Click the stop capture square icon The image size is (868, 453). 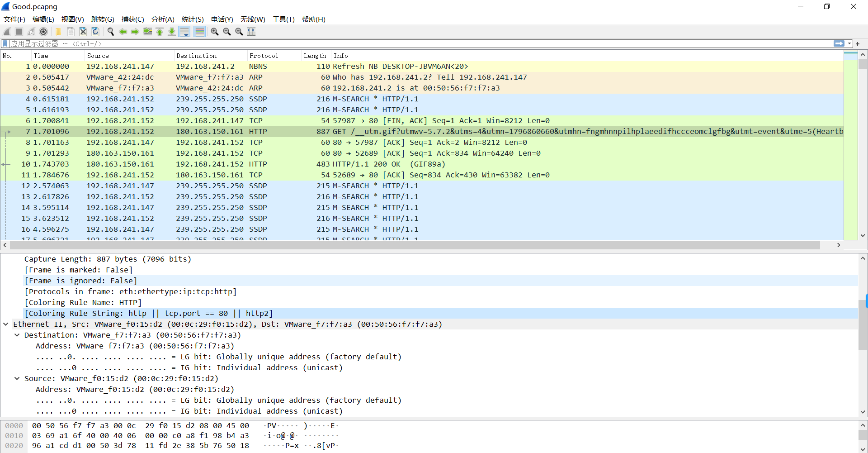coord(19,32)
